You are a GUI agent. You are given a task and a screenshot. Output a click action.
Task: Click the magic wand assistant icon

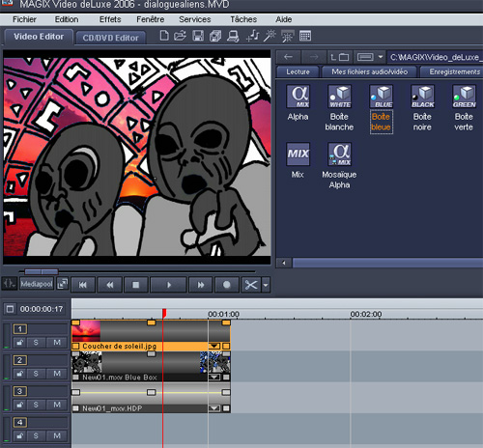[x=270, y=36]
